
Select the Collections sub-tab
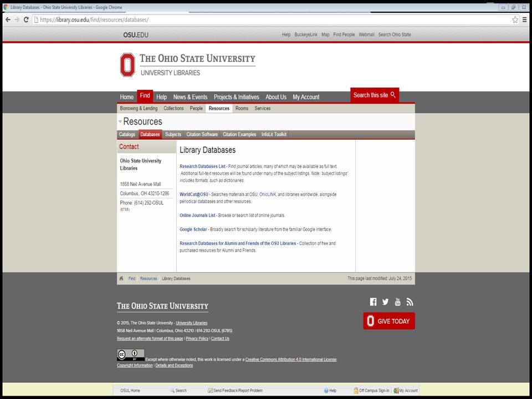pos(173,108)
